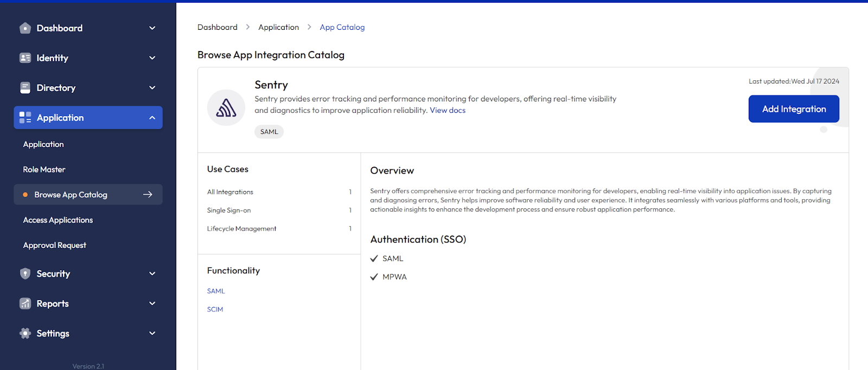The image size is (868, 370).
Task: Click the Security label in sidebar
Action: pos(53,274)
